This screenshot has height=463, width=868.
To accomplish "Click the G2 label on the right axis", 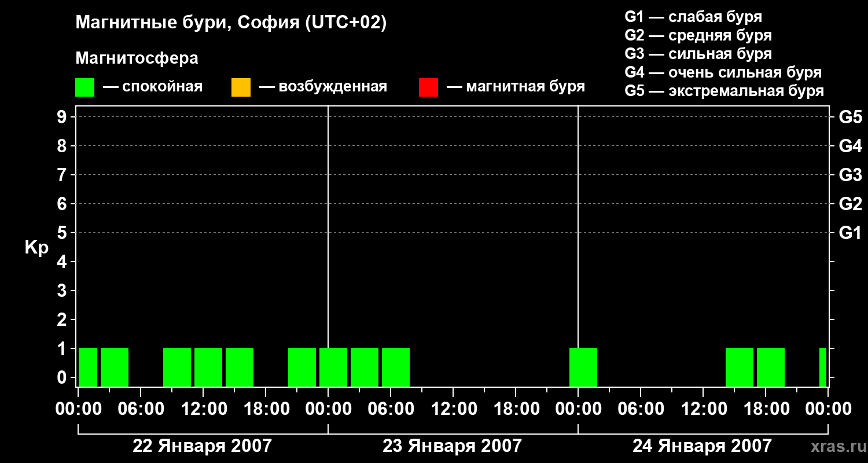I will (850, 204).
